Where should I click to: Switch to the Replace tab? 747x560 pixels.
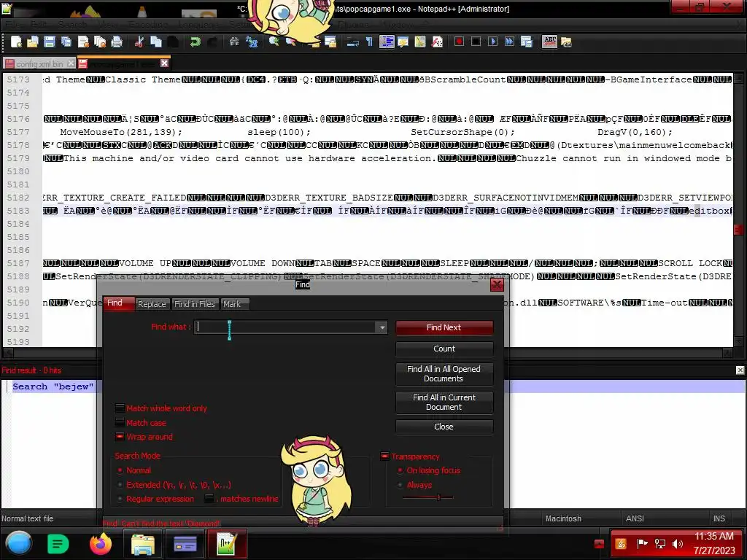coord(152,304)
